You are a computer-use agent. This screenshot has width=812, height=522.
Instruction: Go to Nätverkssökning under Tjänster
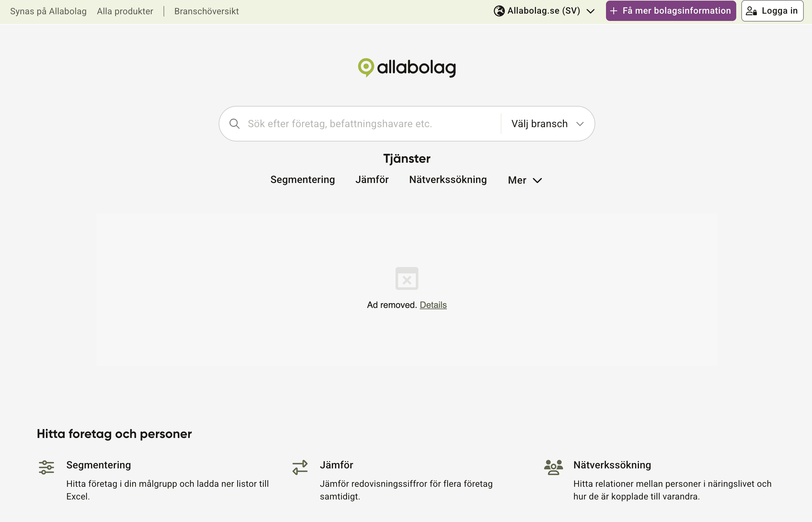point(448,179)
